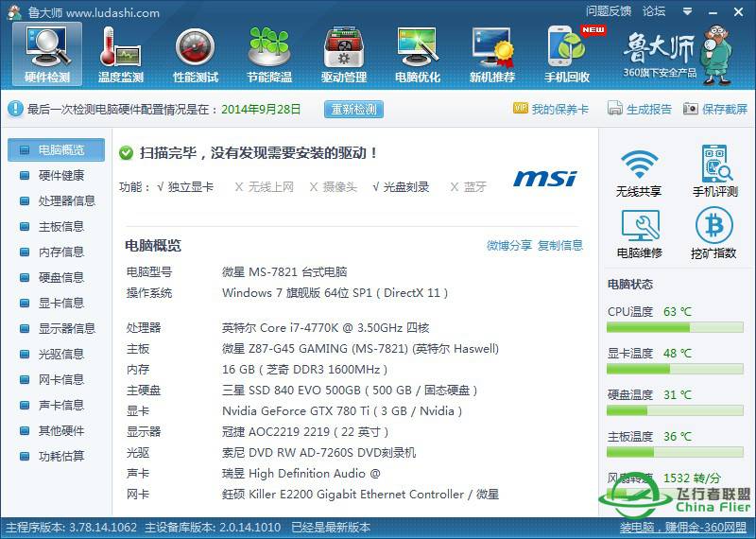This screenshot has width=756, height=539.
Task: Click the CPU温度 progress bar
Action: [x=675, y=328]
